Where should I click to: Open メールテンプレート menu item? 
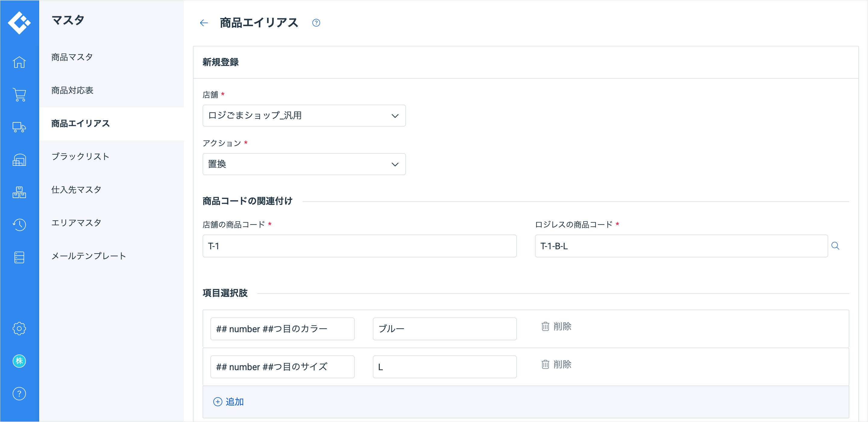pyautogui.click(x=89, y=256)
